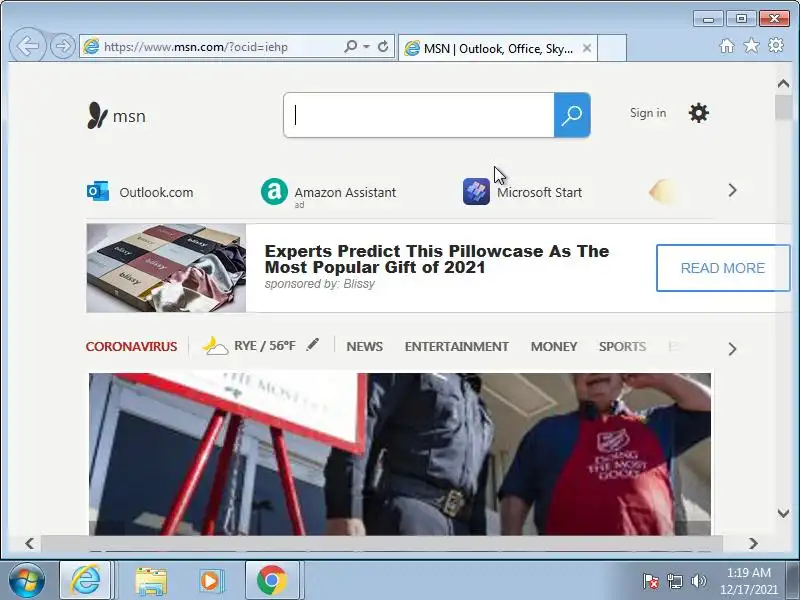Select the SPORTS category
Viewport: 800px width, 600px height.
tap(622, 346)
